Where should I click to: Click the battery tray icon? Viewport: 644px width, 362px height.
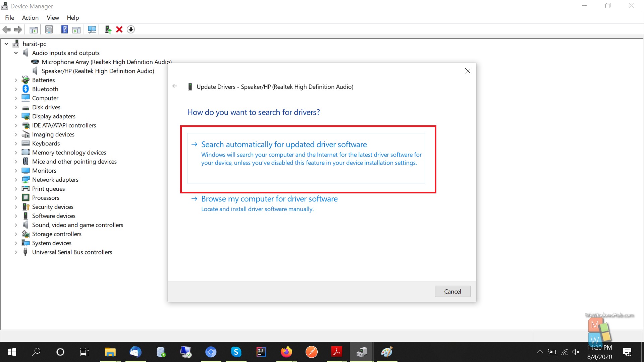point(552,352)
